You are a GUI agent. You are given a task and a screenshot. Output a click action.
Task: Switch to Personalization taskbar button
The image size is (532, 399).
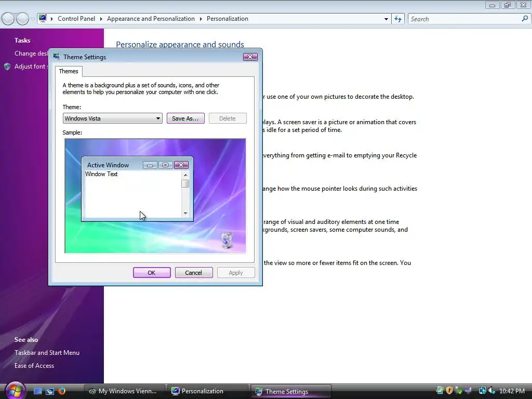point(207,391)
